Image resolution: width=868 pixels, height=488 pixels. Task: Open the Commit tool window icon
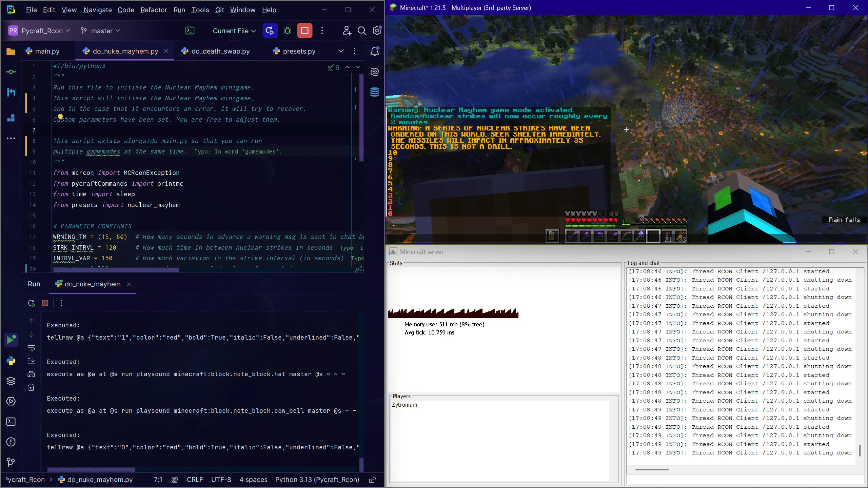(x=11, y=72)
